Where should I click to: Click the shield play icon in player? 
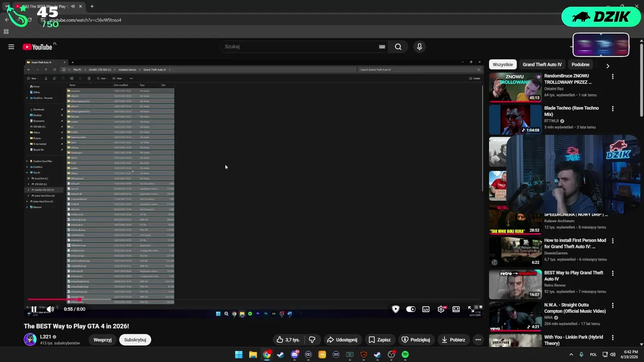(395, 309)
